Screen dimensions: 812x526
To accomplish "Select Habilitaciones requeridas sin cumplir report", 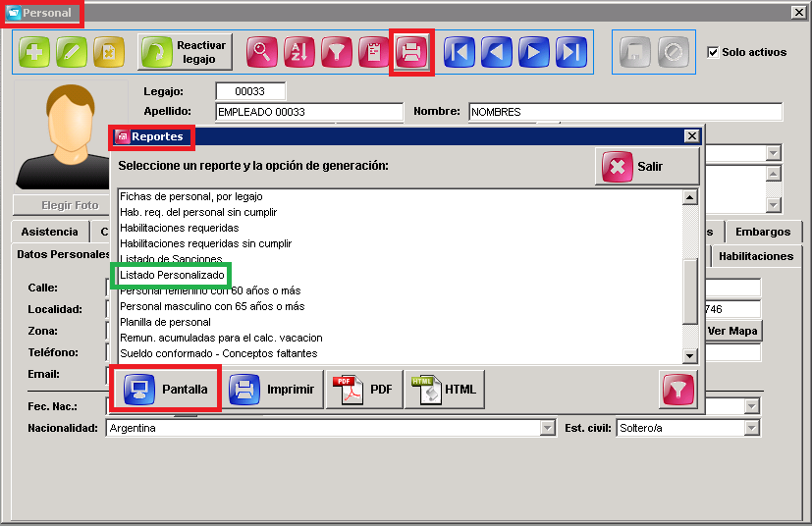I will 205,243.
